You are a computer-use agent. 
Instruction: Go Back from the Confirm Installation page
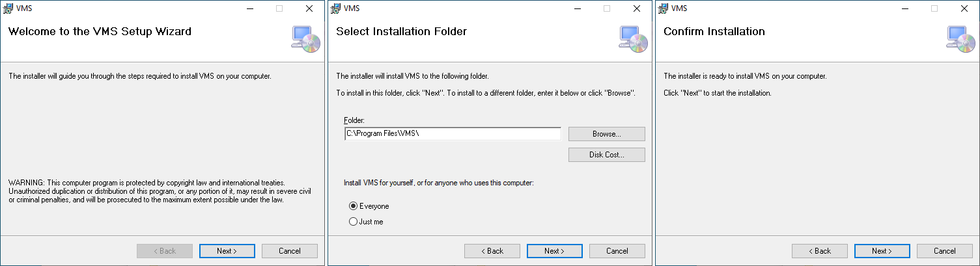coord(820,251)
